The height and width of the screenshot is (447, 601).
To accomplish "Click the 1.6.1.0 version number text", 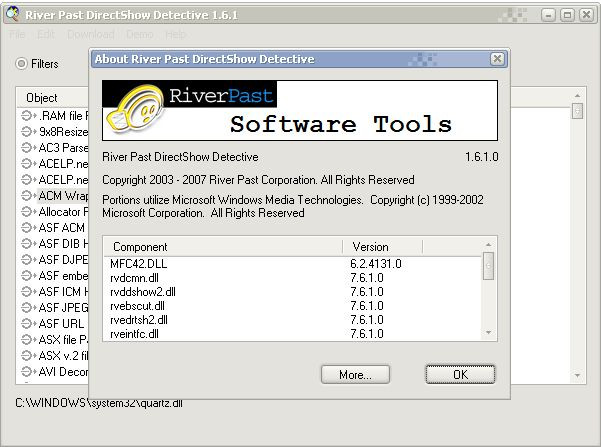I will pos(482,157).
